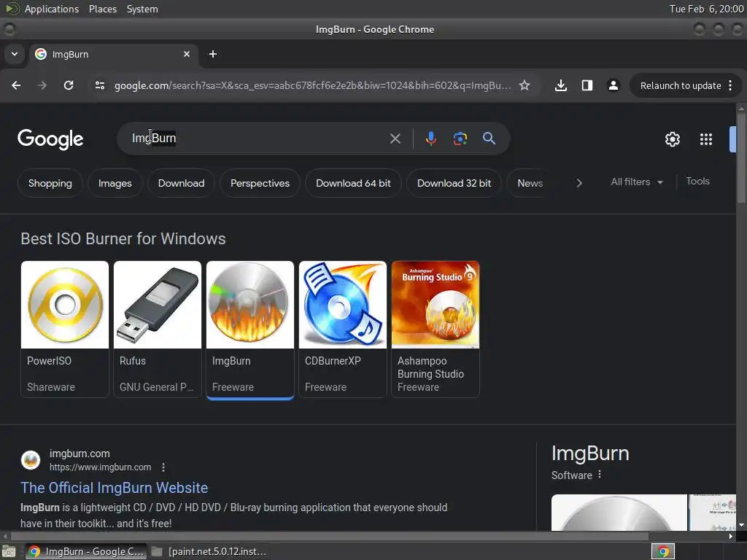Open the Ashampoo Burning Studio card

[436, 329]
